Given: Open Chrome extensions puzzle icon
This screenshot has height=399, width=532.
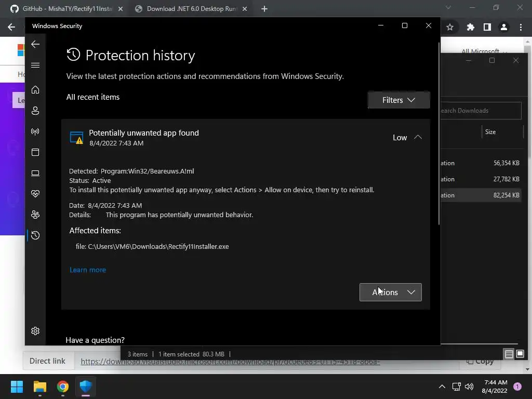Looking at the screenshot, I should pos(470,27).
